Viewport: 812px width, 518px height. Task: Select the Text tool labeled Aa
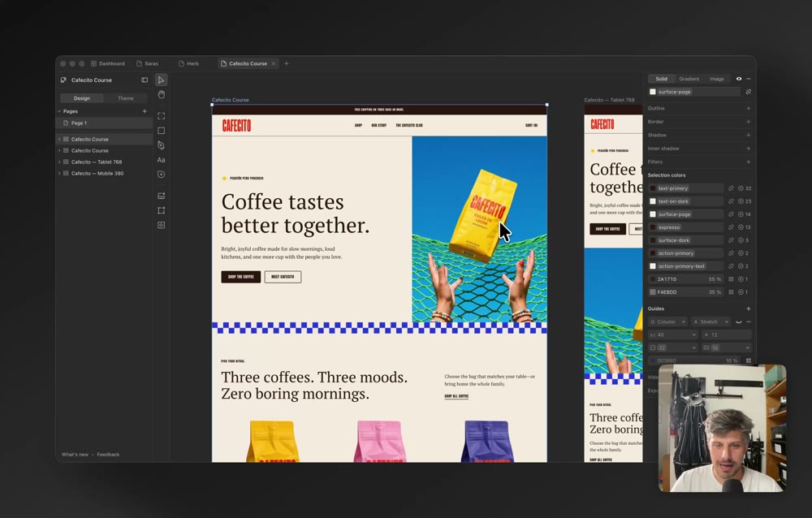161,160
